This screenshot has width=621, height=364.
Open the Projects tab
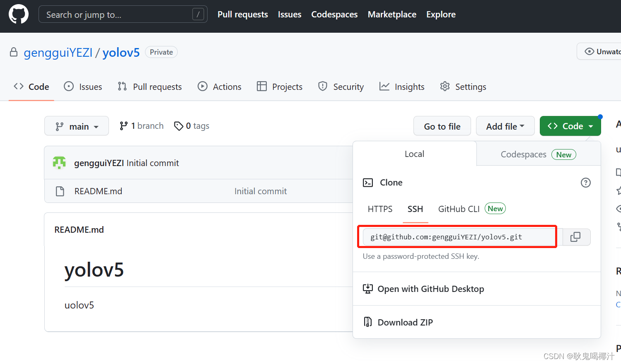coord(280,87)
